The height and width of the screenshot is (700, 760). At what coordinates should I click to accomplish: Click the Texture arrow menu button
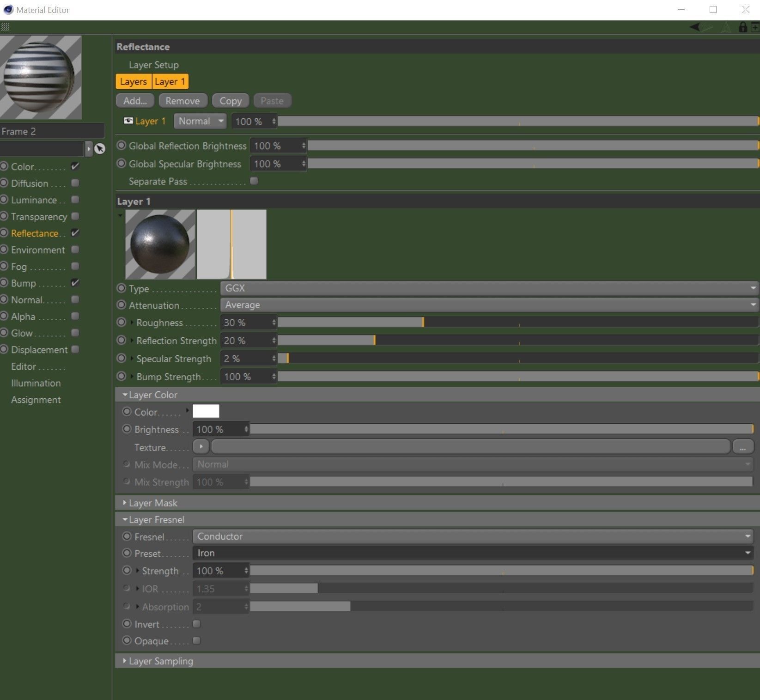coord(201,447)
